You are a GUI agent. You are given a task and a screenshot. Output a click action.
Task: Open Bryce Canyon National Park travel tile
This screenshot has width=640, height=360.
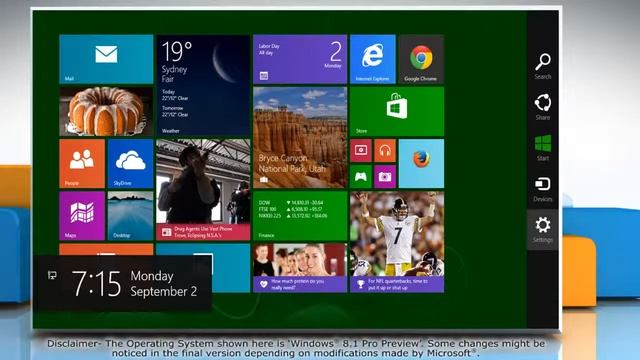pyautogui.click(x=300, y=138)
